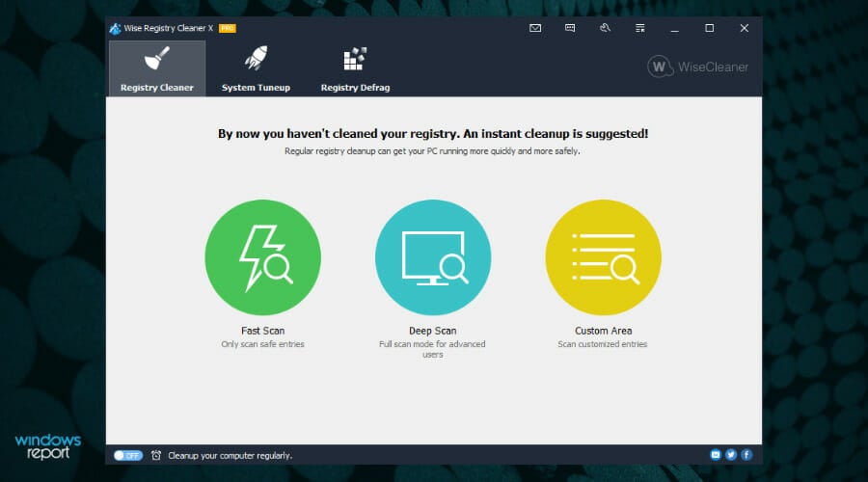Click the PRO badge in the title bar
This screenshot has height=482, width=868.
228,28
